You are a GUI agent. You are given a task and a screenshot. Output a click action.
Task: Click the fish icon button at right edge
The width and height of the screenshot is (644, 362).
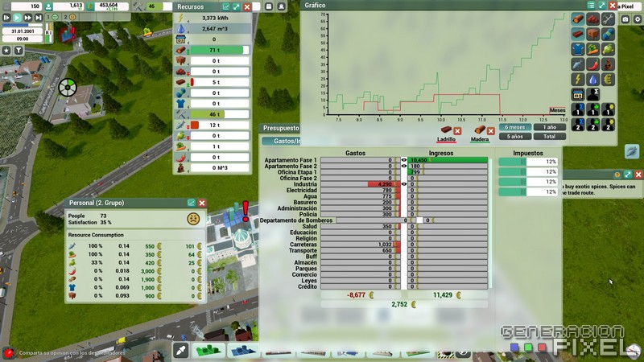[632, 151]
